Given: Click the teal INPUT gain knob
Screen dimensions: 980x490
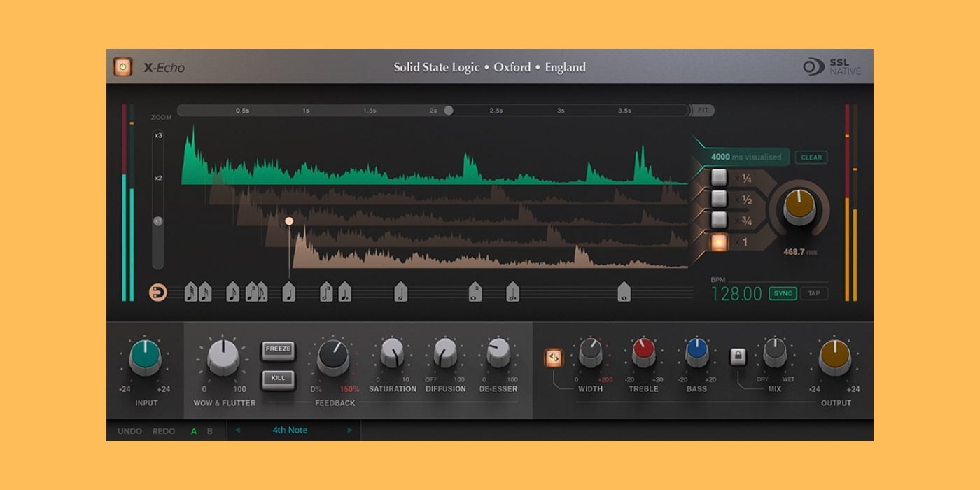Looking at the screenshot, I should coord(145,357).
